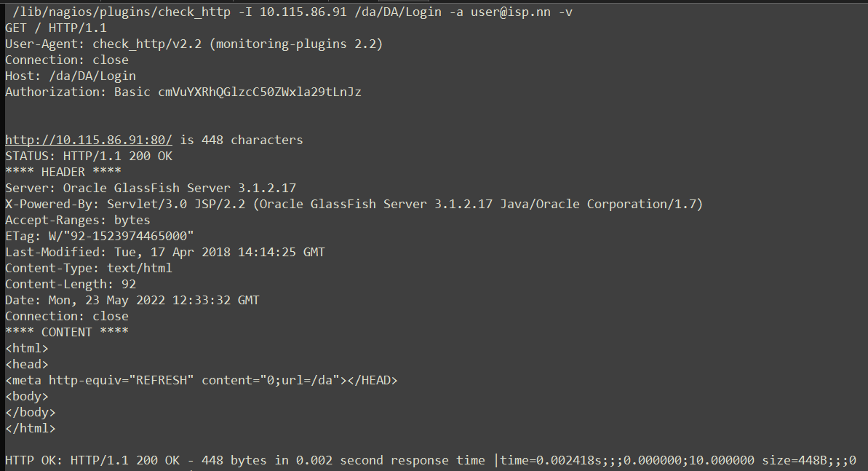Click the Accept-Ranges: bytes line
This screenshot has width=868, height=471.
point(78,221)
